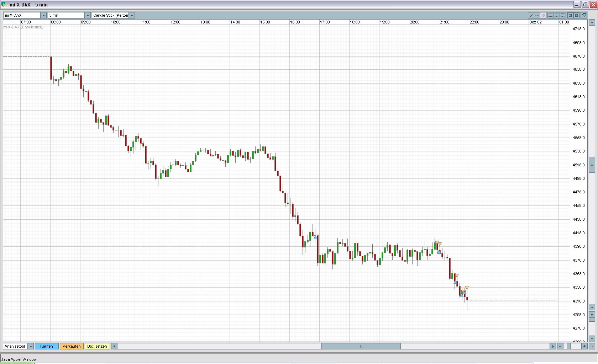
Task: Click horizontal zoom plus button
Action: (584, 346)
